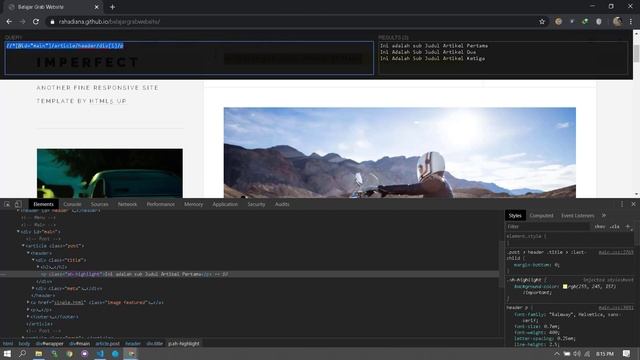Collapse the div id="main" node arrow

pyautogui.click(x=18, y=231)
